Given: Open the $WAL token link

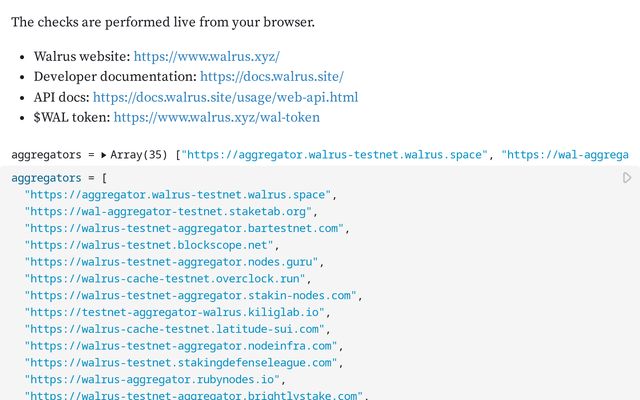Looking at the screenshot, I should coord(216,117).
